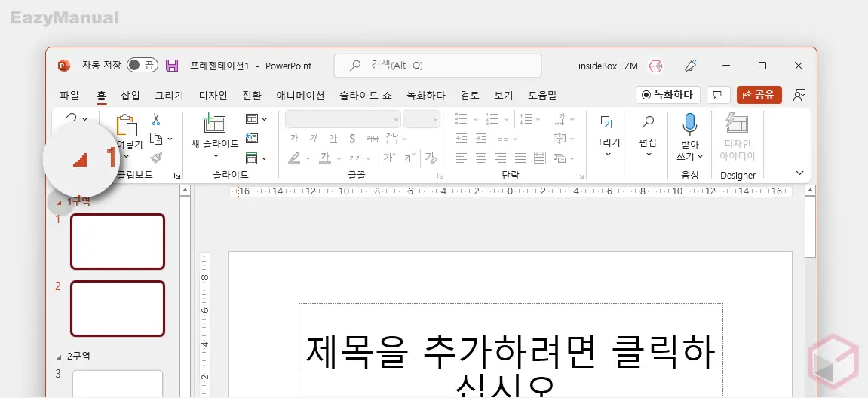Collapse the ribbon with the chevron
Image resolution: width=868 pixels, height=398 pixels.
799,173
